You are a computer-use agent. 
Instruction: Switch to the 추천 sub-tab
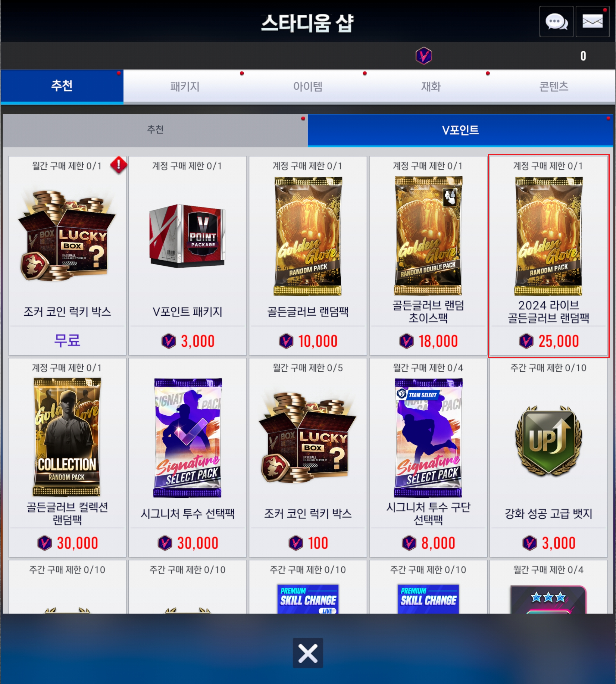pos(155,130)
